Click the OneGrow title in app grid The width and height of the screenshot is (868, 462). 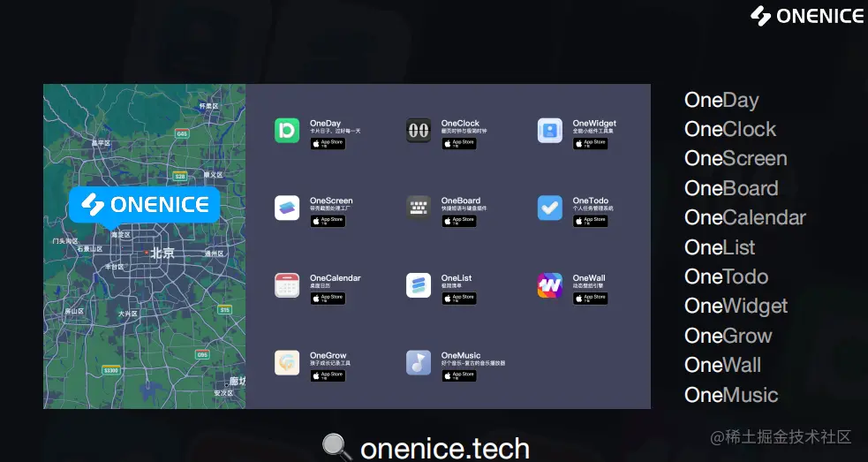point(328,355)
